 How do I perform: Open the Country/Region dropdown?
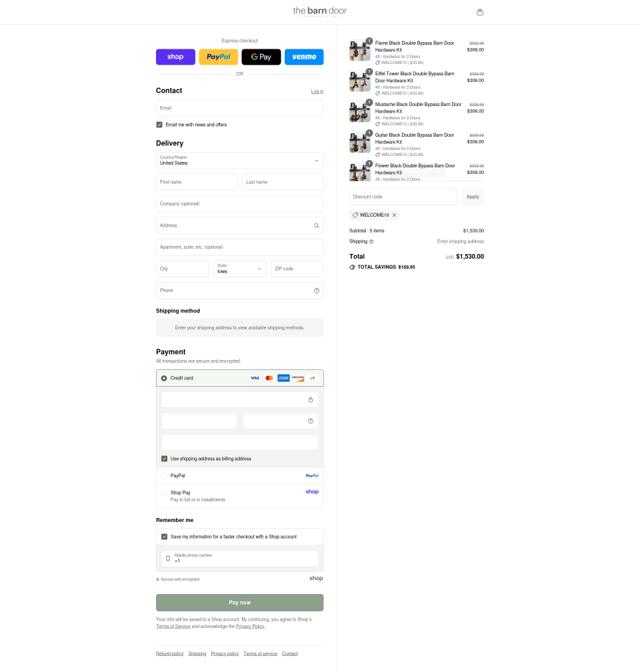pos(240,161)
